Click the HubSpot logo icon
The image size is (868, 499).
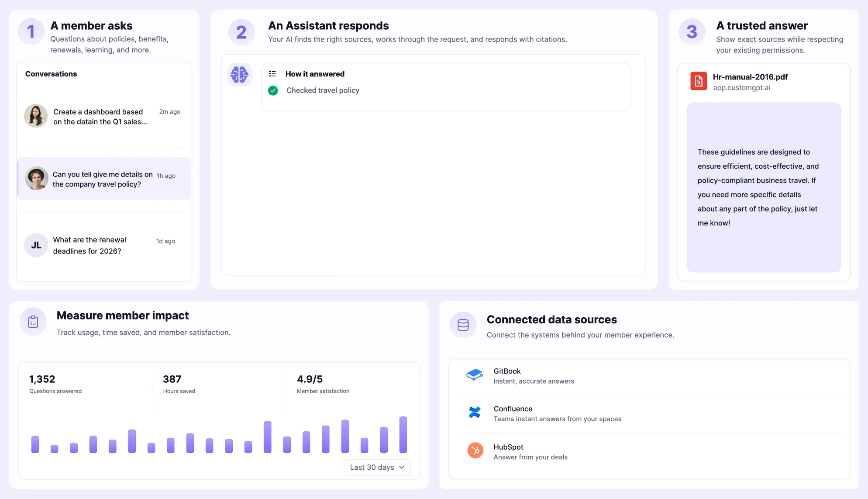pyautogui.click(x=475, y=450)
